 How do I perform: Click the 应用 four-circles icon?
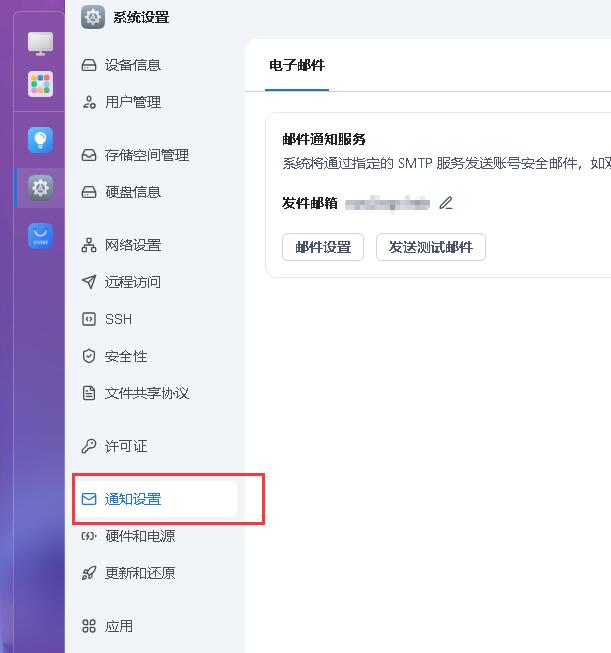point(89,626)
